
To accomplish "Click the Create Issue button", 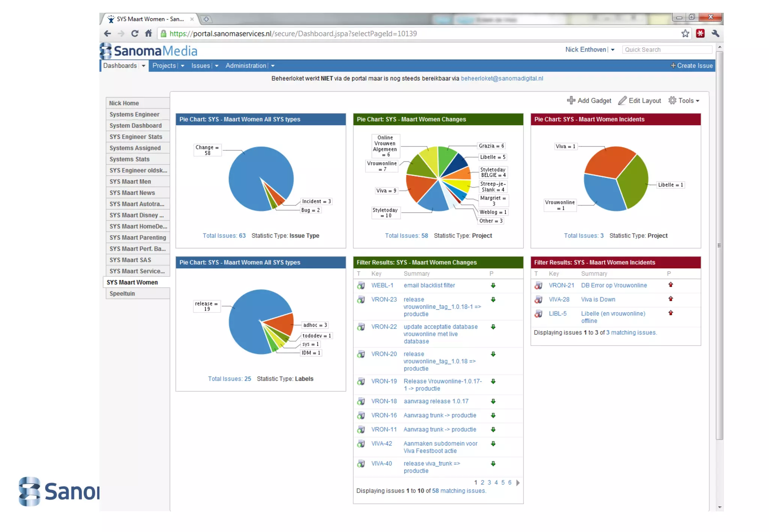I will pyautogui.click(x=692, y=66).
